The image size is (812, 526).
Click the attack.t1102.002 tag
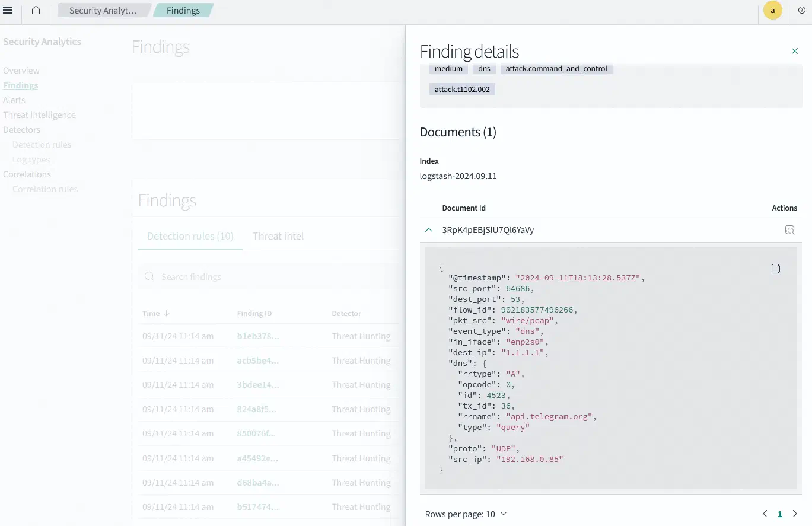point(462,90)
